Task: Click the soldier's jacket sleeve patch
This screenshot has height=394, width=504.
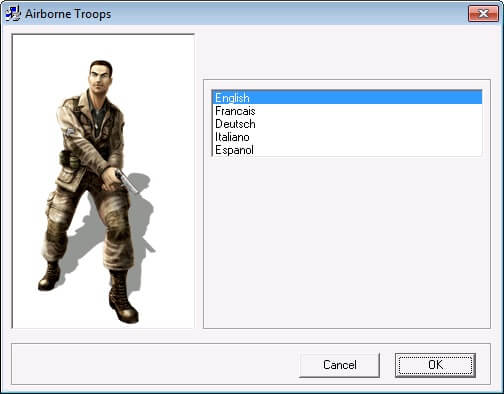Action: (x=70, y=131)
